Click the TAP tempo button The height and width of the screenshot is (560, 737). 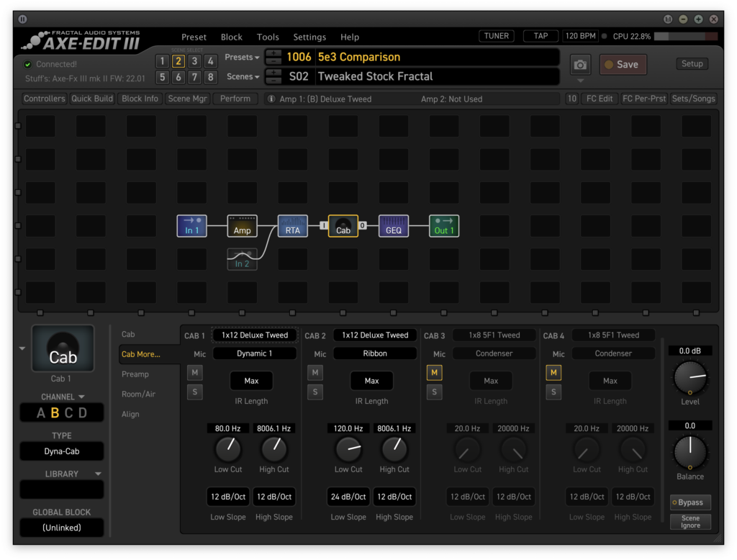coord(541,36)
